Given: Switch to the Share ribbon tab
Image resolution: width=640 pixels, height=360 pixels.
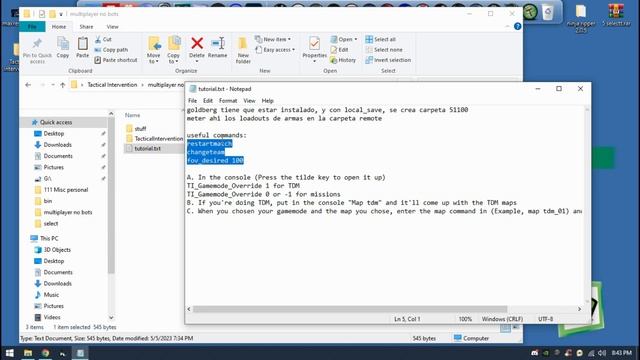Looking at the screenshot, I should tap(86, 27).
